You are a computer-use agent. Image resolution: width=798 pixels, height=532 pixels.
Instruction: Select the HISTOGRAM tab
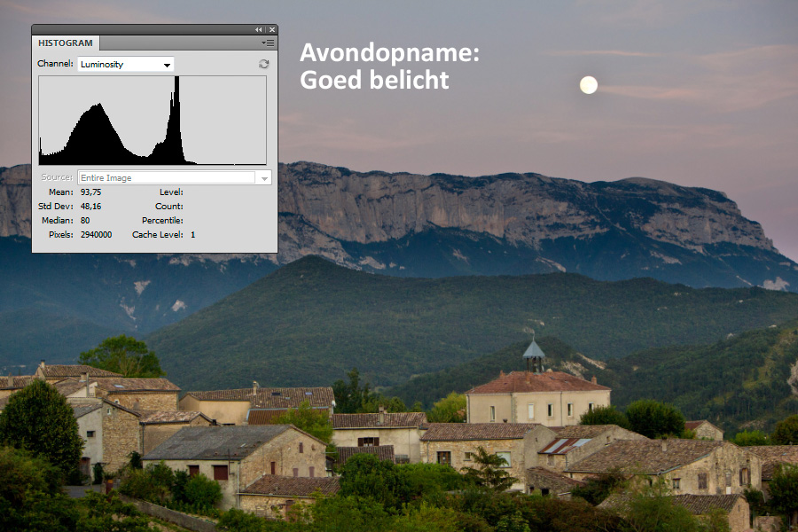coord(65,43)
